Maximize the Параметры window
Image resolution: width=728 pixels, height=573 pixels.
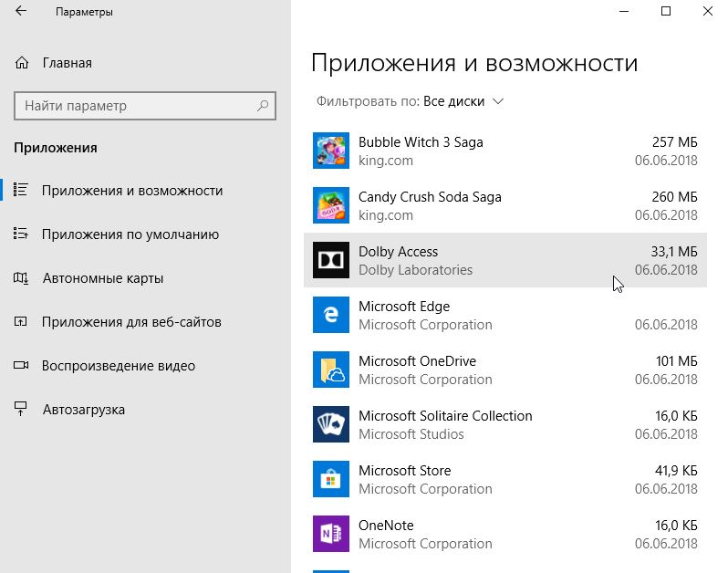pos(666,11)
